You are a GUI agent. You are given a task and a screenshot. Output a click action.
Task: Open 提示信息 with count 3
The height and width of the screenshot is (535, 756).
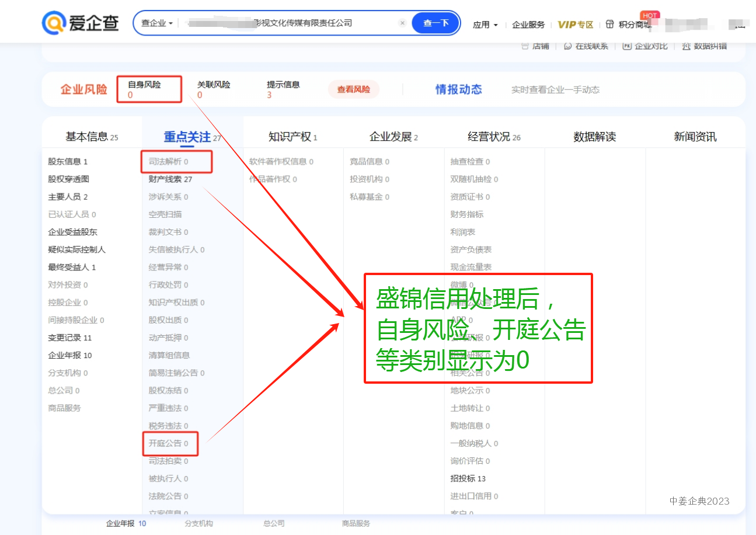[x=283, y=89]
